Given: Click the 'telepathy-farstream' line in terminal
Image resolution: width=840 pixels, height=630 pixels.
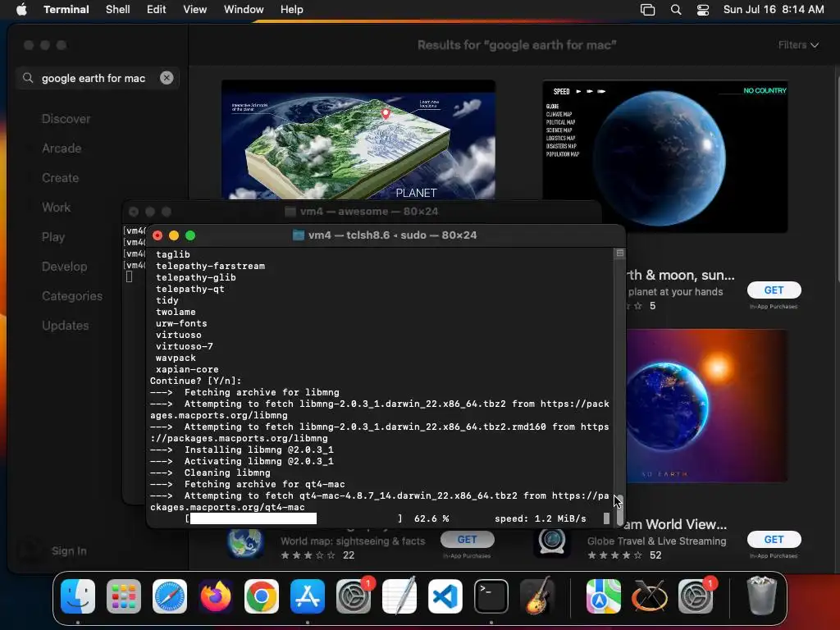Looking at the screenshot, I should click(210, 267).
